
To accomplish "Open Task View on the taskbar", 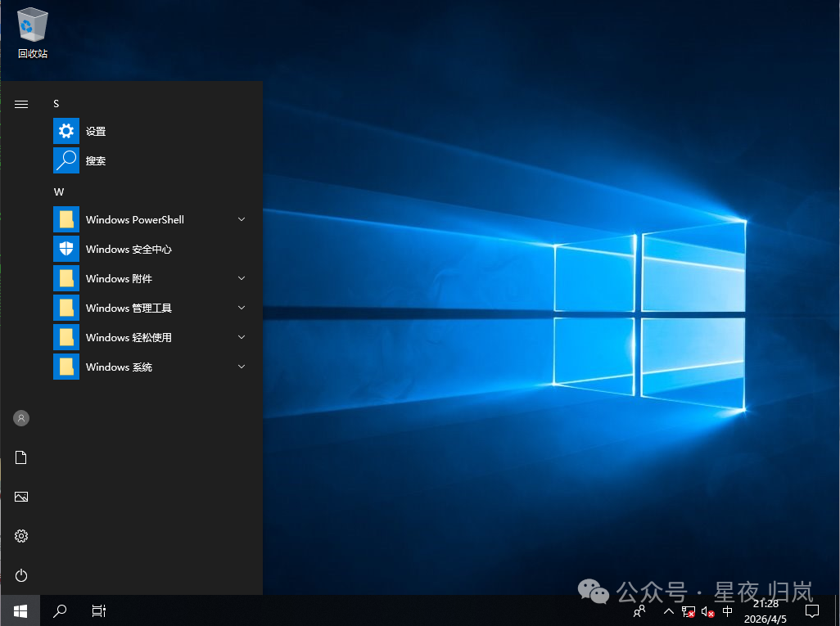I will (x=99, y=610).
